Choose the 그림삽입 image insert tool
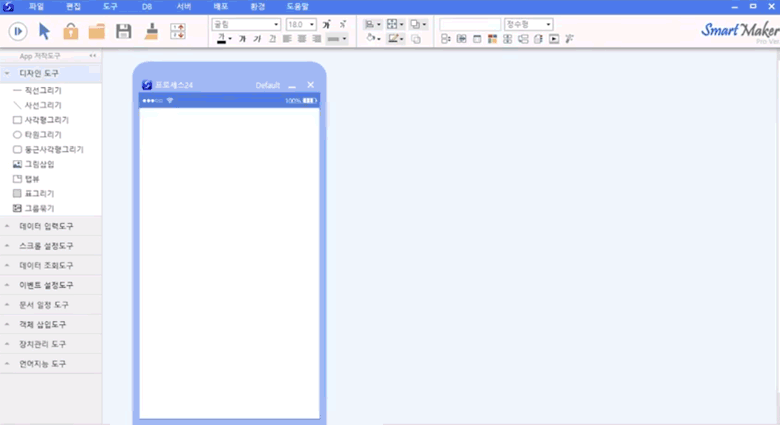The image size is (780, 425). point(40,163)
